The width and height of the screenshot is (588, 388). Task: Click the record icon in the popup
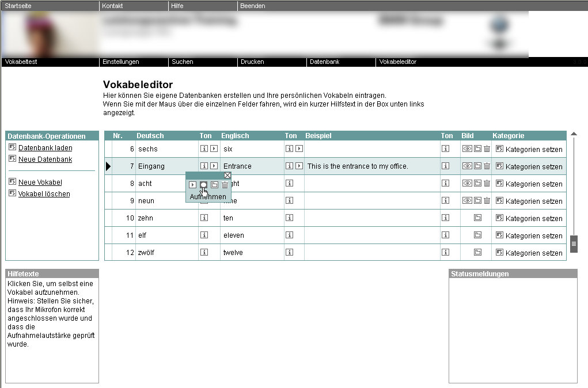click(203, 185)
